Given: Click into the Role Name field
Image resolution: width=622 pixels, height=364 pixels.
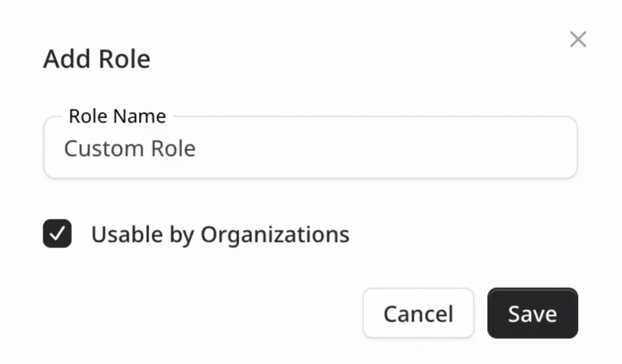Looking at the screenshot, I should 310,149.
